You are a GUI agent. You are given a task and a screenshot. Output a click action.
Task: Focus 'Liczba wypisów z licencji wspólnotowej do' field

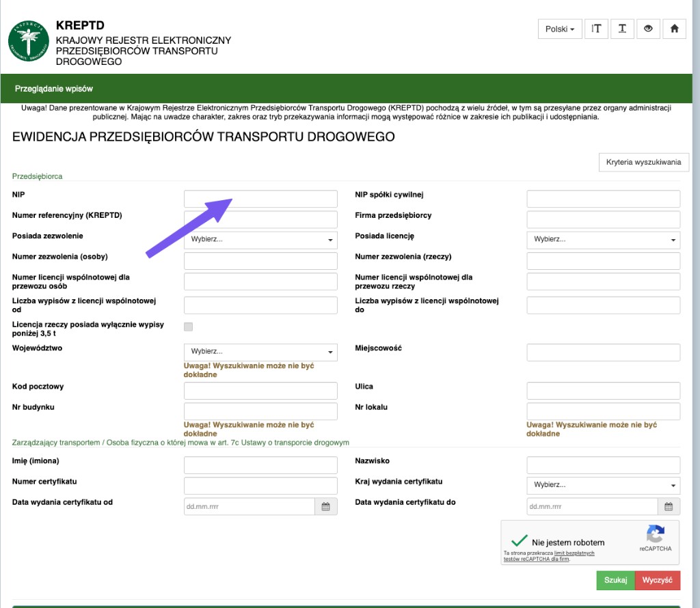pos(603,305)
